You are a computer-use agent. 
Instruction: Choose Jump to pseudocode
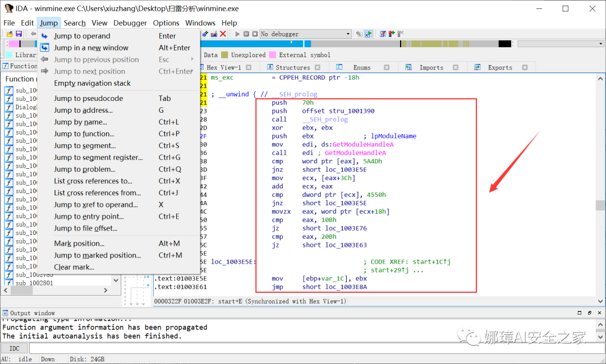click(118, 99)
